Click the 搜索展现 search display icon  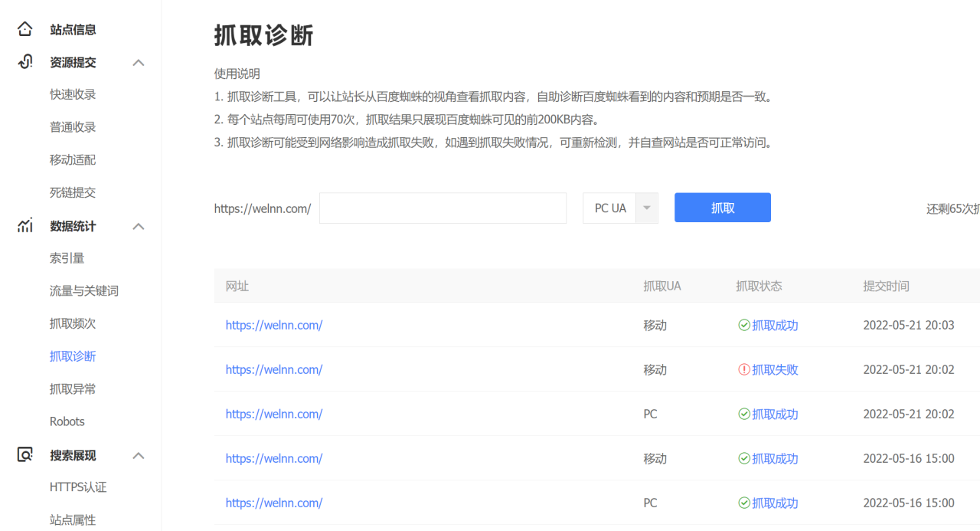coord(24,454)
